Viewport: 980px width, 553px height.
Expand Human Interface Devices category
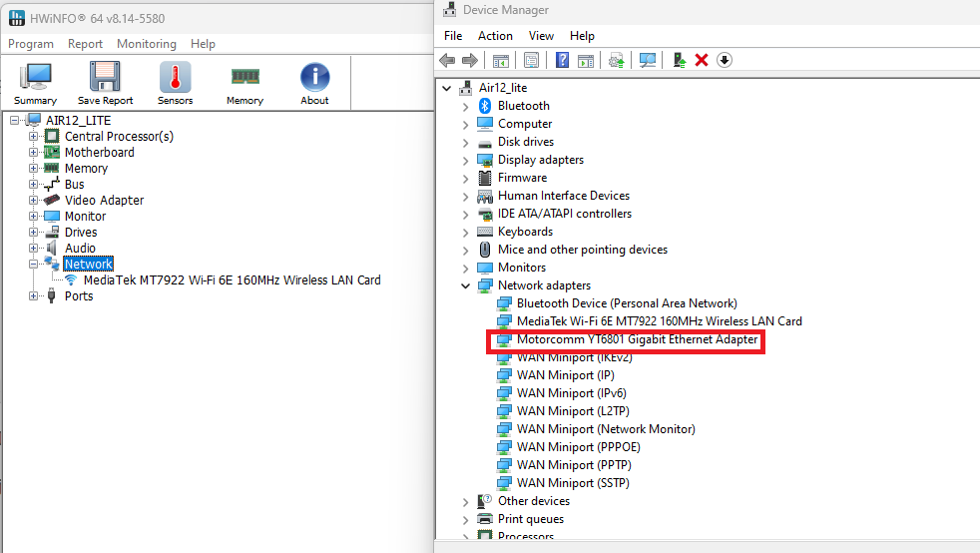pos(465,197)
